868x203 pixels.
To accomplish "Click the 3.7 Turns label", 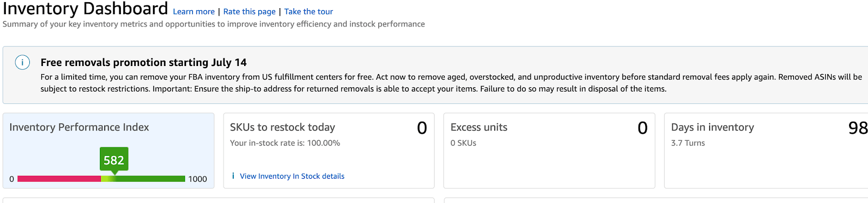I will (688, 143).
